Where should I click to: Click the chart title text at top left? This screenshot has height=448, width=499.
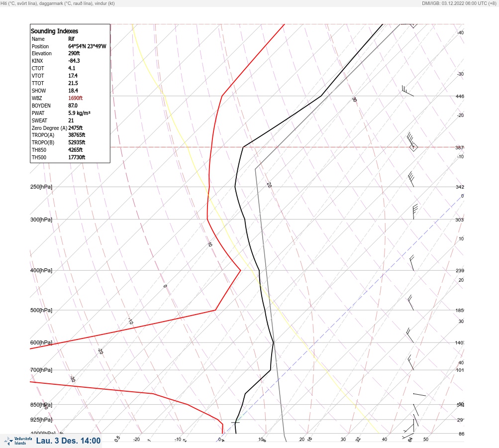coord(58,3)
